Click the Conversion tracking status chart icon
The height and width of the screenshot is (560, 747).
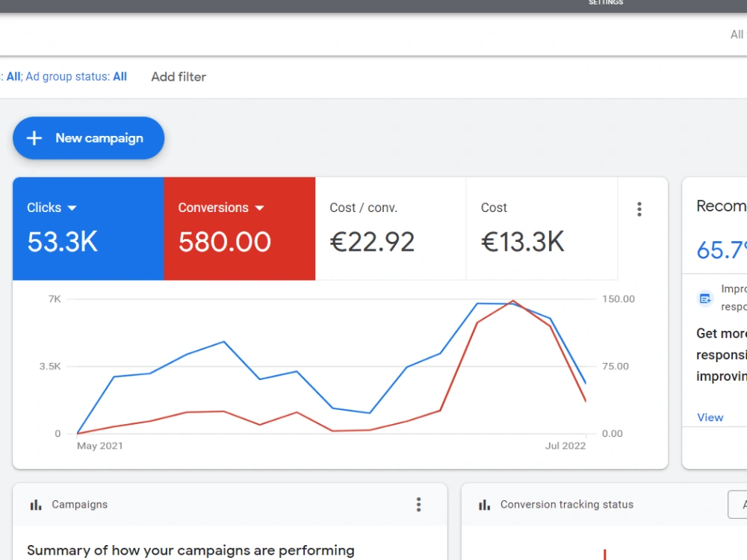coord(485,505)
